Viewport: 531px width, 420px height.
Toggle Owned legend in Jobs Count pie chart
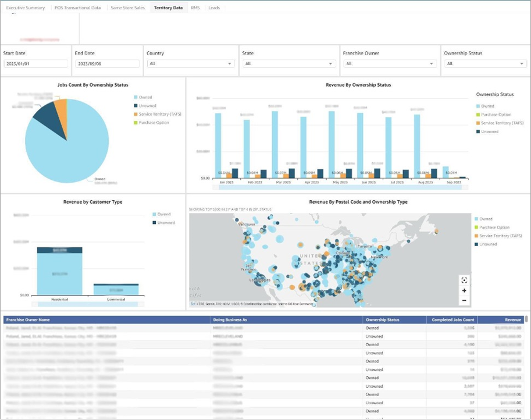click(143, 97)
